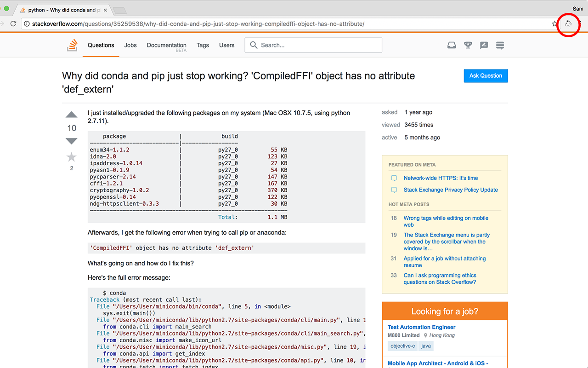Open 'Can I ask programming ethics questions' link
Screen dimensions: 588x368
(440, 279)
